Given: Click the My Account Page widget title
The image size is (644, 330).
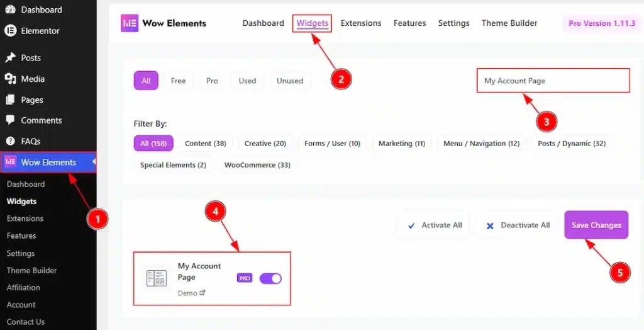Looking at the screenshot, I should [199, 271].
